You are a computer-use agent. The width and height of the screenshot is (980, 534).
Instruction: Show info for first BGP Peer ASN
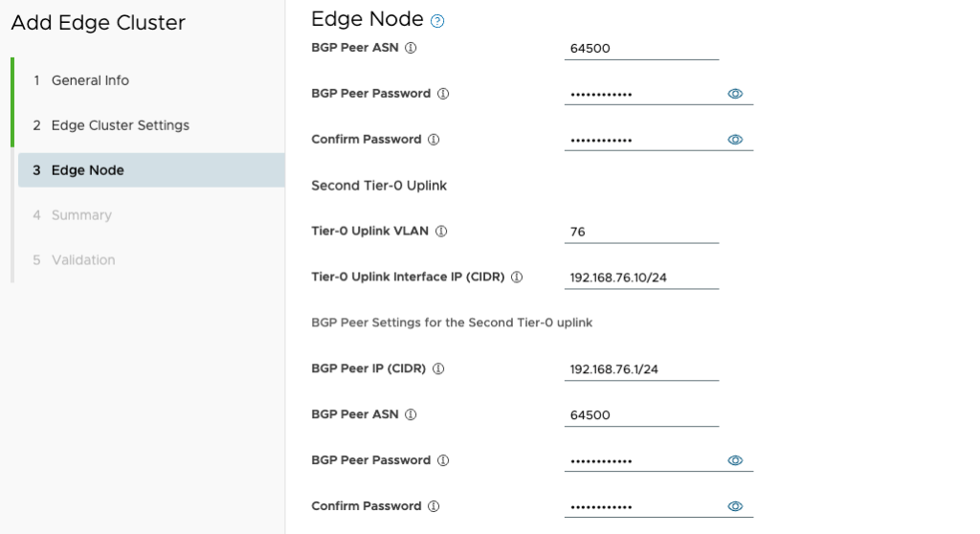[x=411, y=48]
